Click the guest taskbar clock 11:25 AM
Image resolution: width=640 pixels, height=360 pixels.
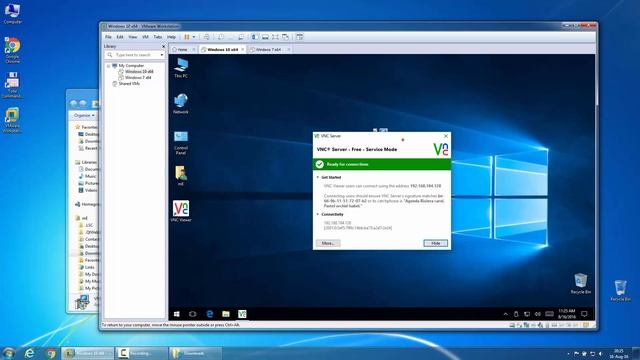click(x=567, y=314)
